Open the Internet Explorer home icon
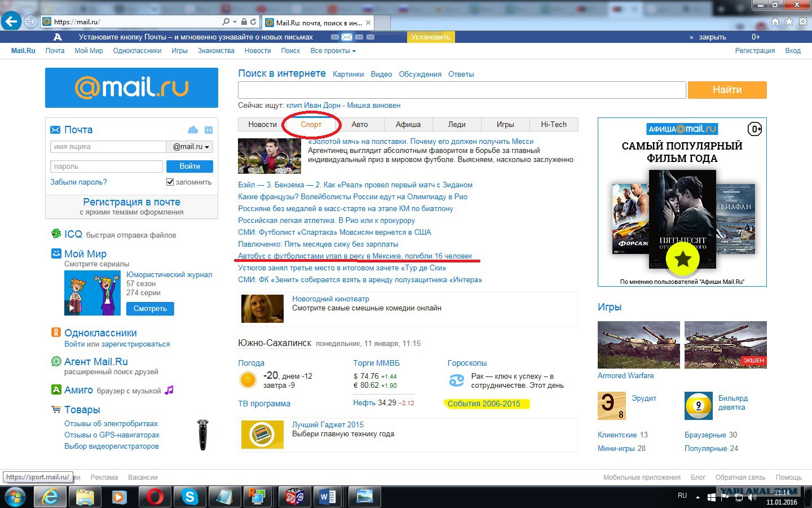Viewport: 812px width, 508px height. coord(775,22)
